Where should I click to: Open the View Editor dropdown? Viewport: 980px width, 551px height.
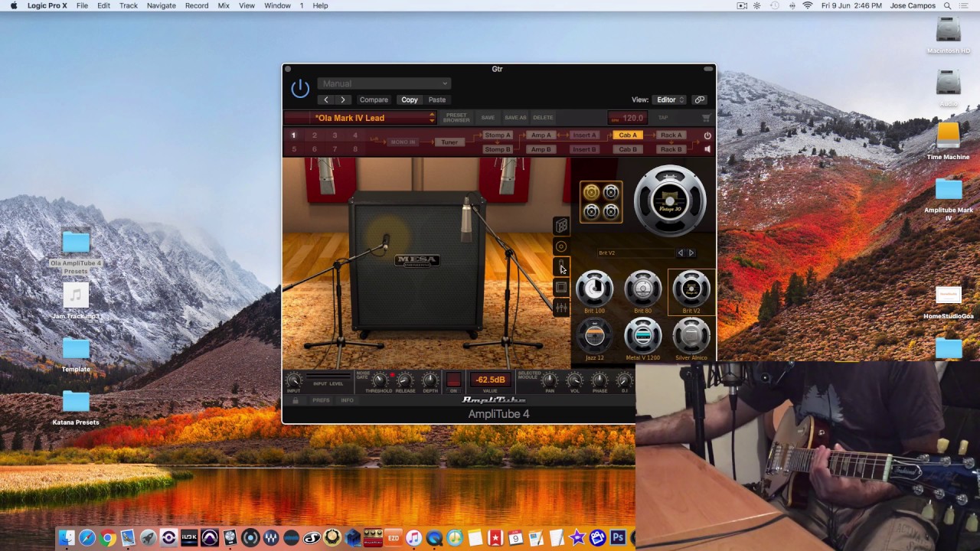[x=669, y=99]
